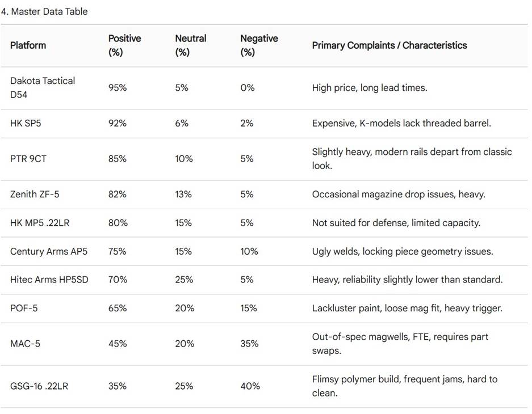The width and height of the screenshot is (532, 414).
Task: Click the '4. Master Data Table' heading
Action: (x=44, y=11)
